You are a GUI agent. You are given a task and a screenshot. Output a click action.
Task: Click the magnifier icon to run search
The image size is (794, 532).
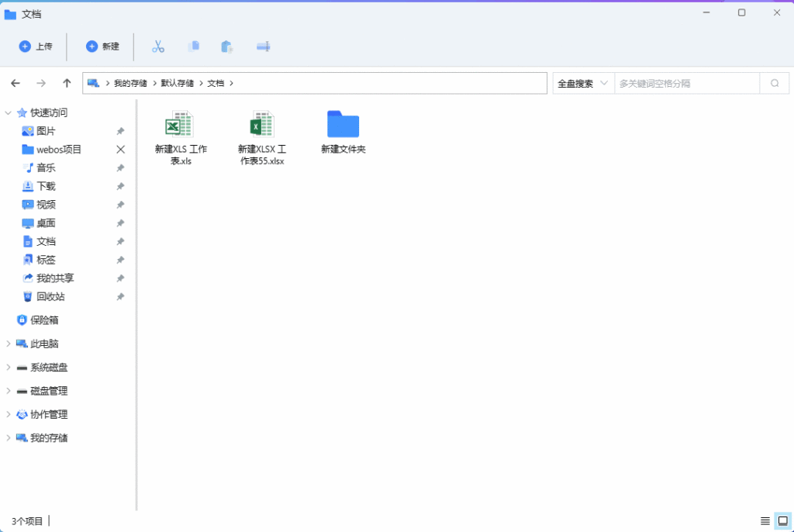pyautogui.click(x=775, y=82)
